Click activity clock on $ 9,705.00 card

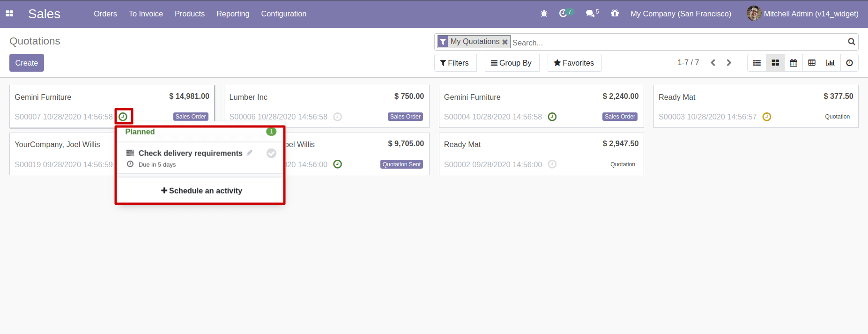coord(337,164)
